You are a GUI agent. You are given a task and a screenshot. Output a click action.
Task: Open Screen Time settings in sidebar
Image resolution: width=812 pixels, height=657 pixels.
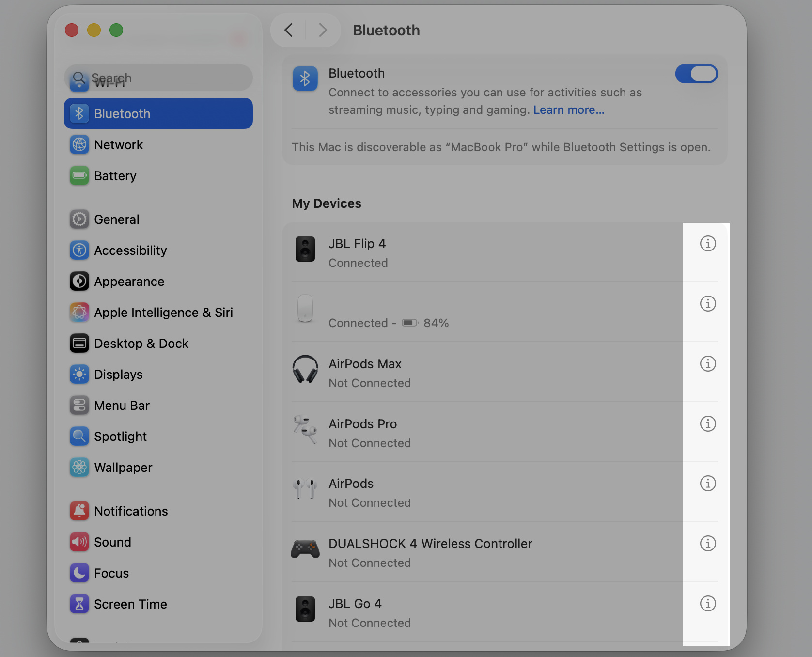tap(158, 604)
